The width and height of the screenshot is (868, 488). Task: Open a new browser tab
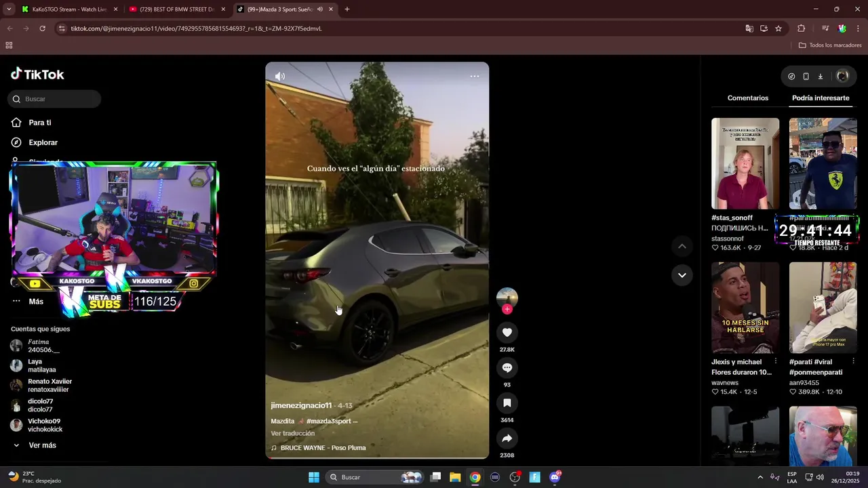(x=347, y=9)
